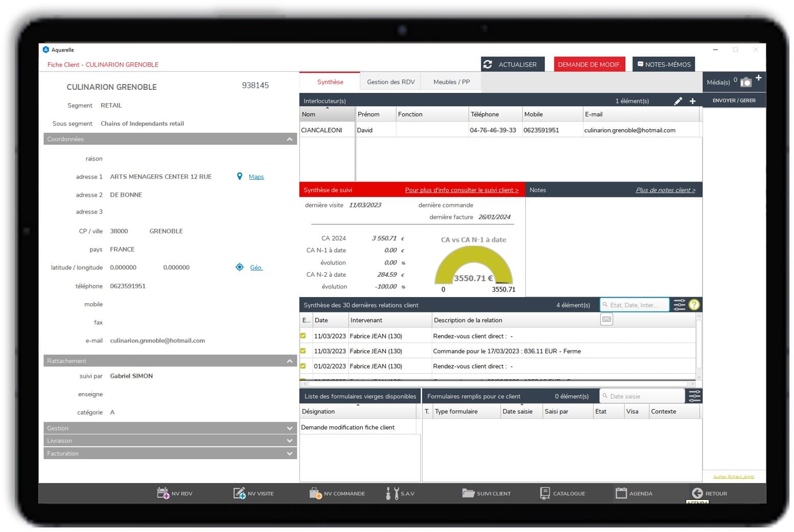Click the NV RDV calendar icon

163,493
